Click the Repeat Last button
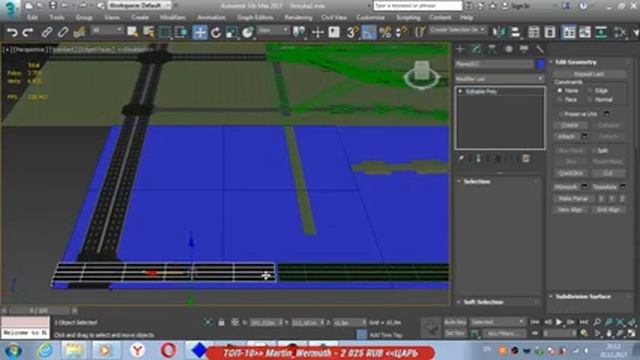Screen dimensions: 640x360 (589, 74)
